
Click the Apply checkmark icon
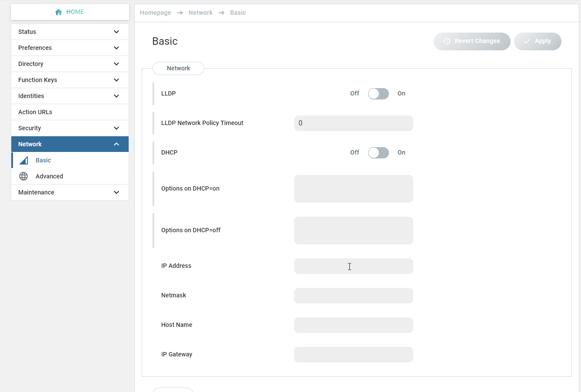(x=527, y=41)
